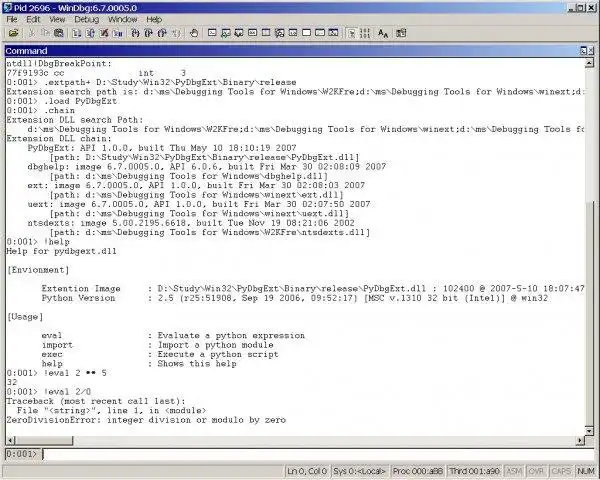Click the horizontal scrollbar thumb
Screen dimensions: 600x480
click(x=44, y=441)
